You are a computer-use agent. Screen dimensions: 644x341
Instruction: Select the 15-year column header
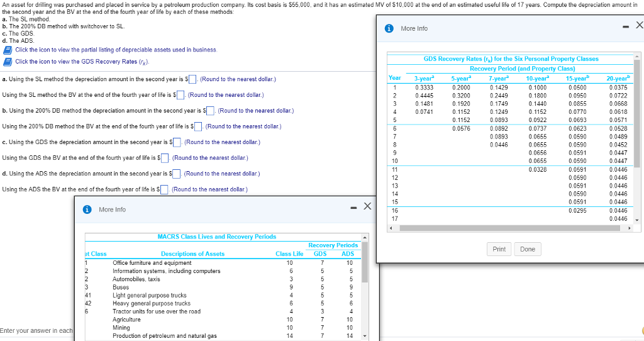[577, 78]
